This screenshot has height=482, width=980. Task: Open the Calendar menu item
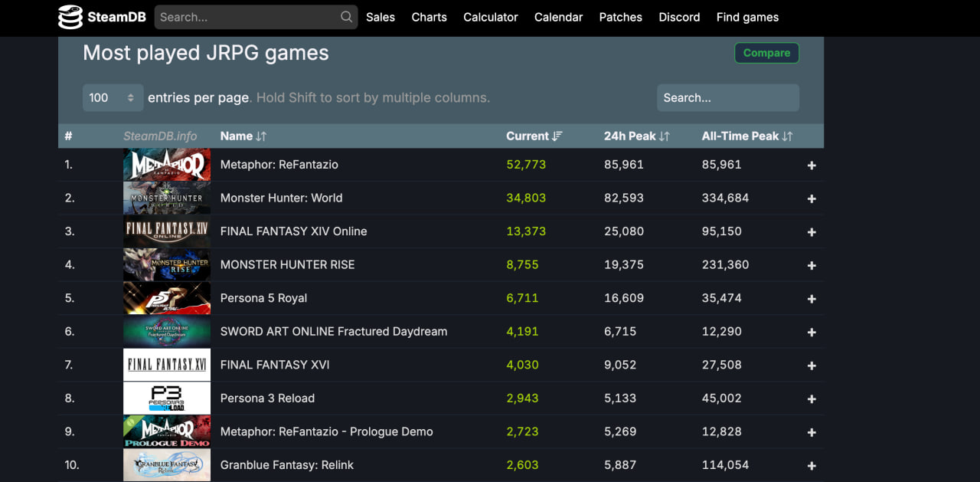[x=558, y=17]
